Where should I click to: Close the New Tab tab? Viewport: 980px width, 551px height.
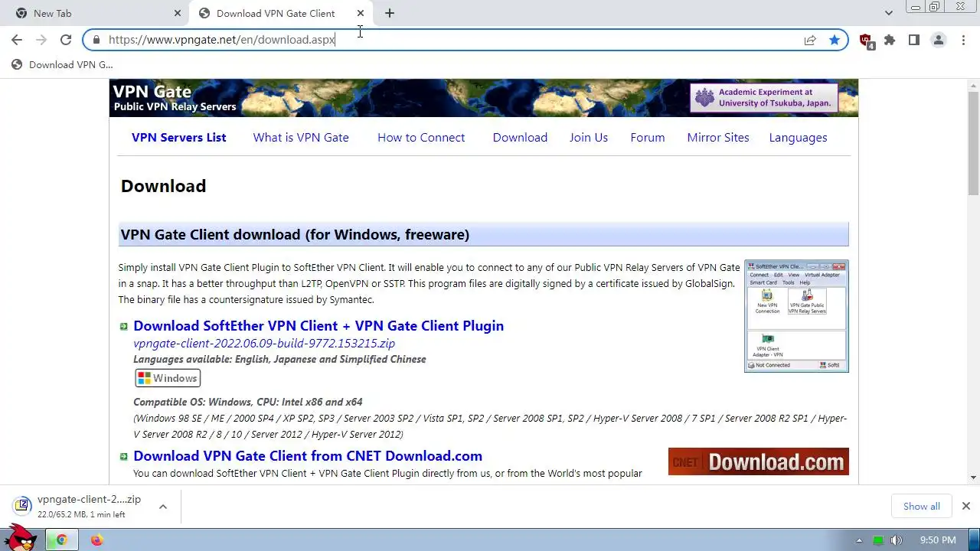[x=178, y=13]
